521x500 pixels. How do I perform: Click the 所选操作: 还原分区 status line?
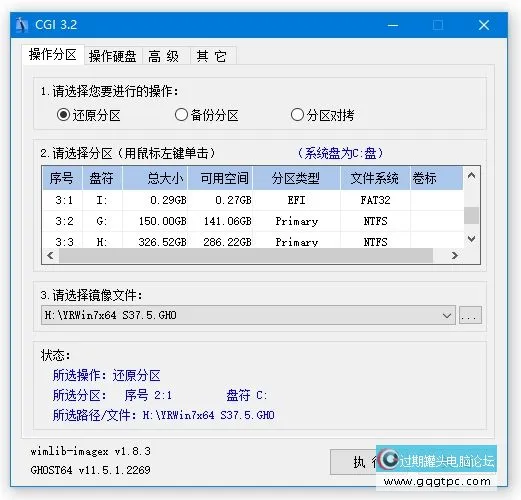[x=107, y=375]
